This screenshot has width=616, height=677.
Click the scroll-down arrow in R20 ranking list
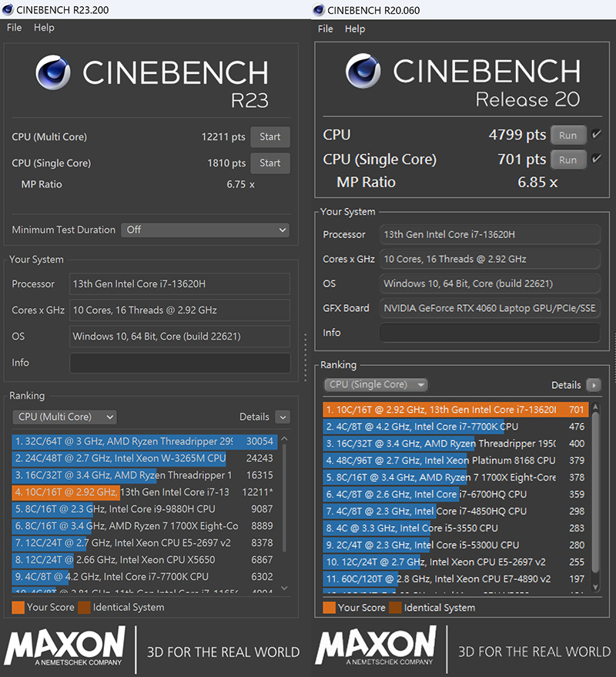coord(595,587)
